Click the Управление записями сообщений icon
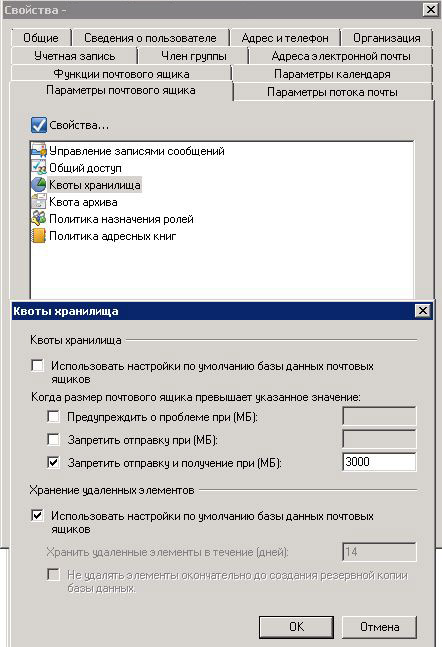Viewport: 442px width, 647px height. click(x=39, y=151)
